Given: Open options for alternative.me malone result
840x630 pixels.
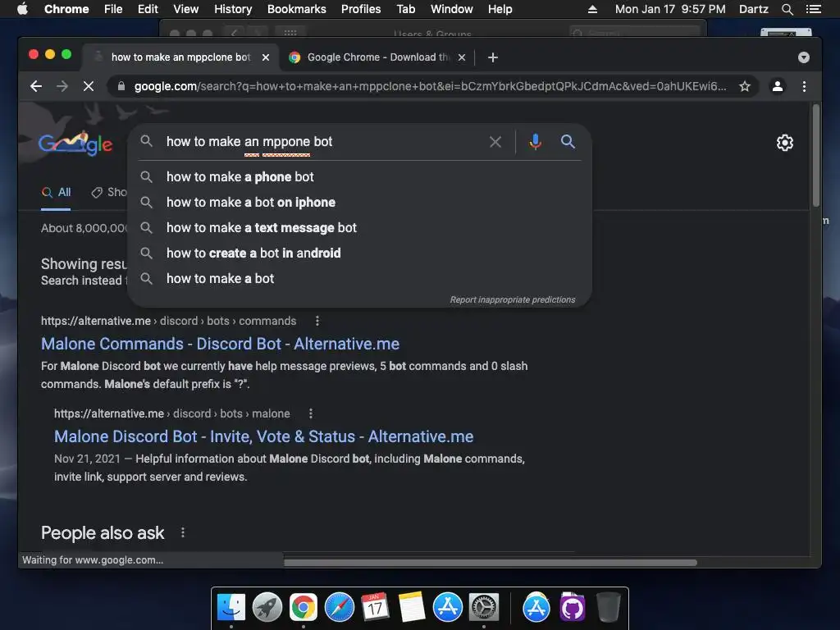Looking at the screenshot, I should pyautogui.click(x=311, y=413).
